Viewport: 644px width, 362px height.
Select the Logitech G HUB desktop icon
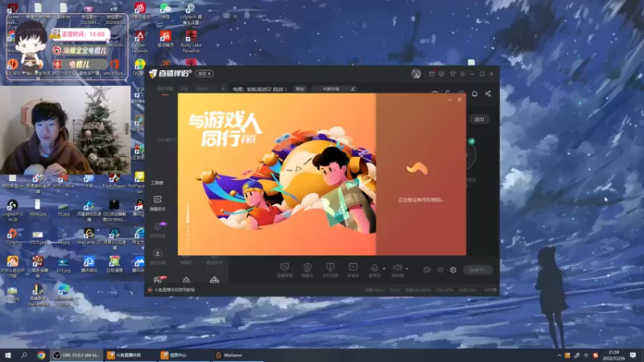[12, 211]
